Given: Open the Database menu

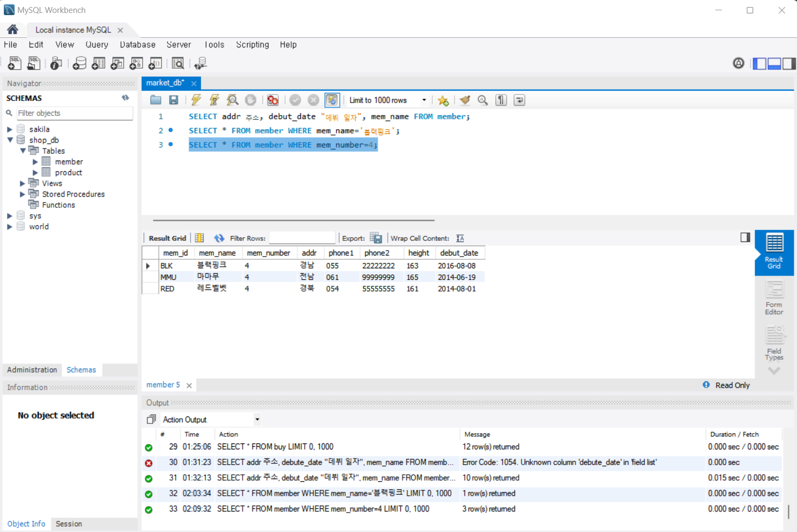Looking at the screenshot, I should point(137,44).
